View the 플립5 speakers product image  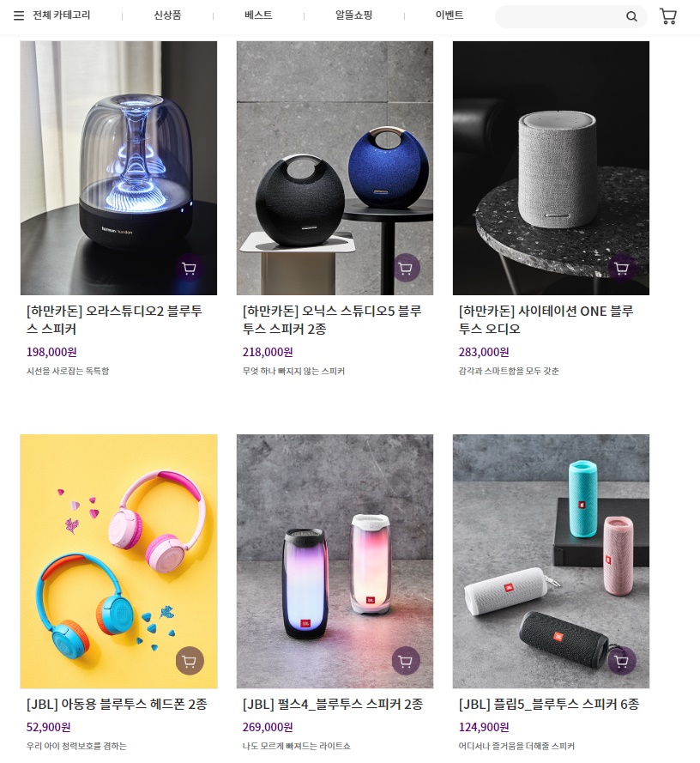point(551,561)
